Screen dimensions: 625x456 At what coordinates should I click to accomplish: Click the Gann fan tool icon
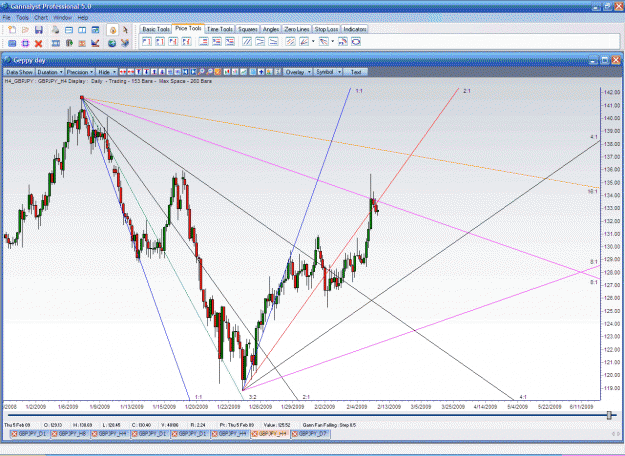(x=304, y=41)
